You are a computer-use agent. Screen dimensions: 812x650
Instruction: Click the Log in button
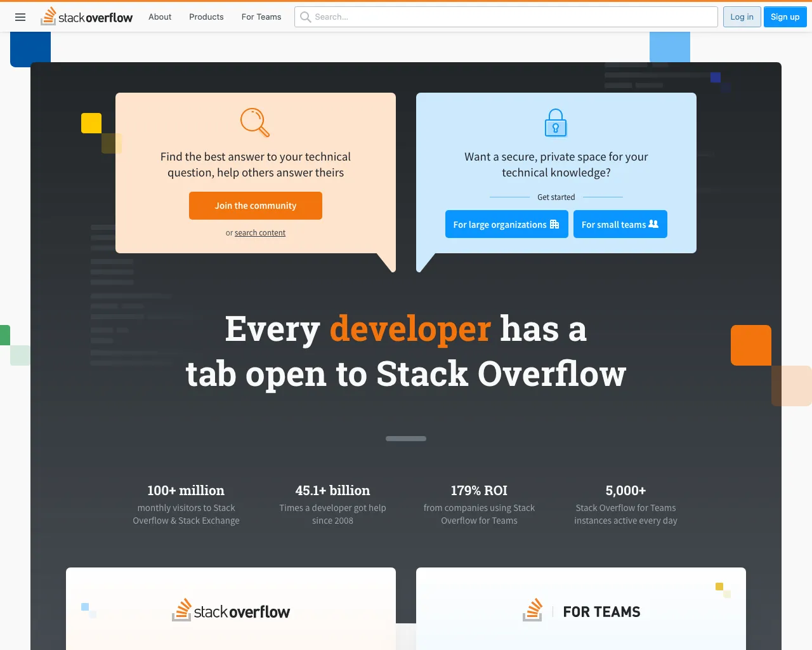click(742, 17)
